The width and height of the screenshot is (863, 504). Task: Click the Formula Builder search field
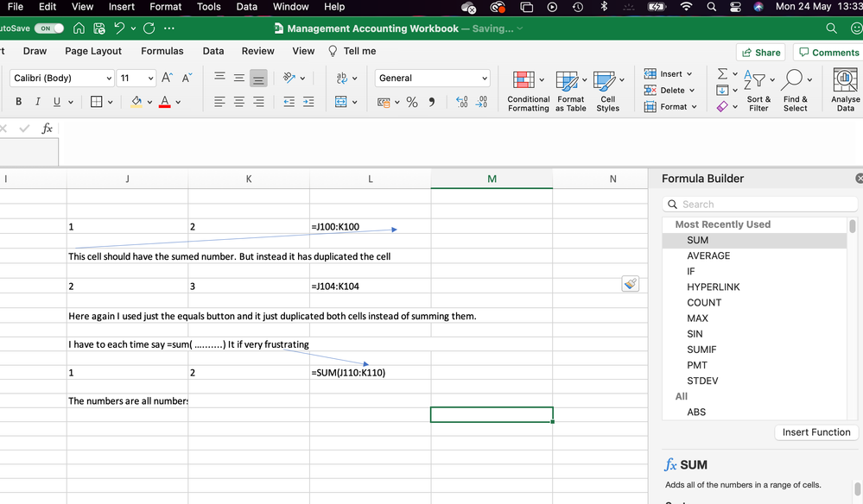tap(759, 205)
